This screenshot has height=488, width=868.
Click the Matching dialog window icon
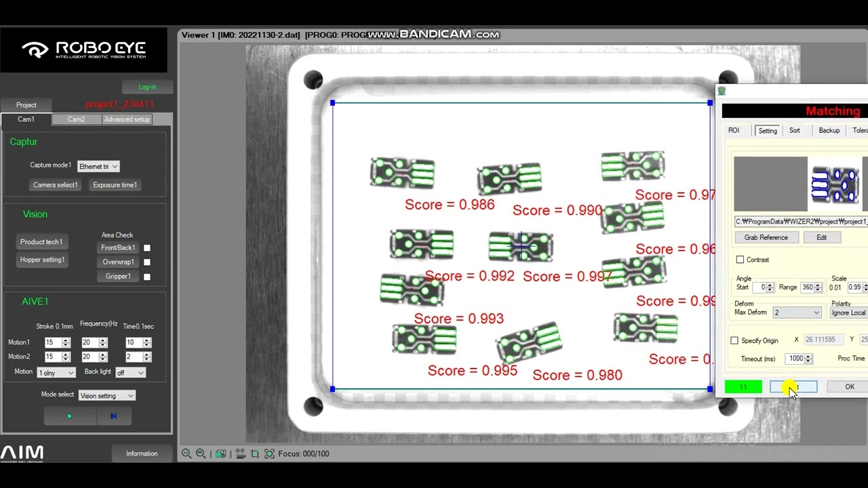722,91
